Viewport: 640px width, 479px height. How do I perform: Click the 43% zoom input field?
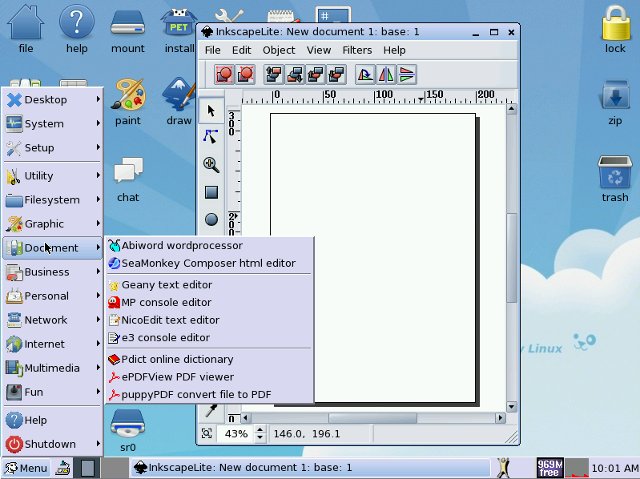(236, 433)
